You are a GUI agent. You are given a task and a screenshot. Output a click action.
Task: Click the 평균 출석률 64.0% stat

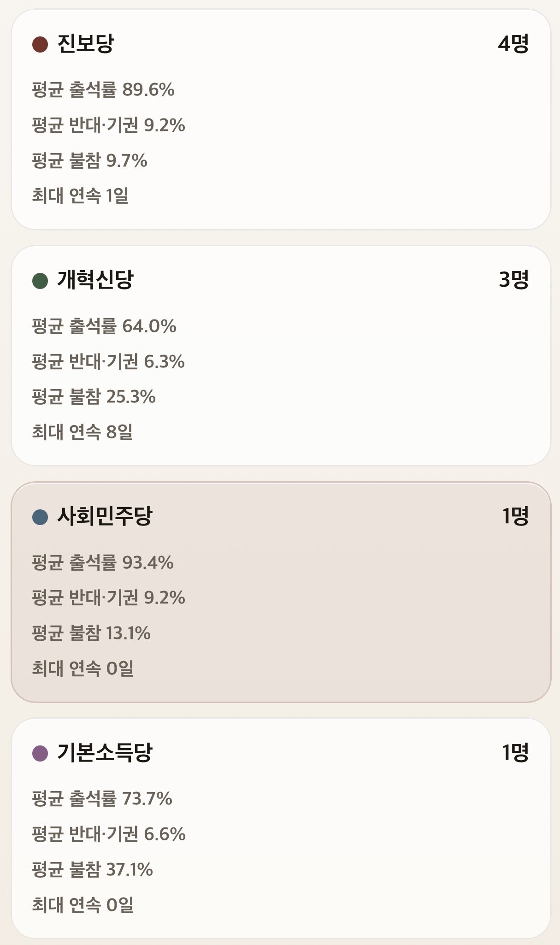point(104,326)
